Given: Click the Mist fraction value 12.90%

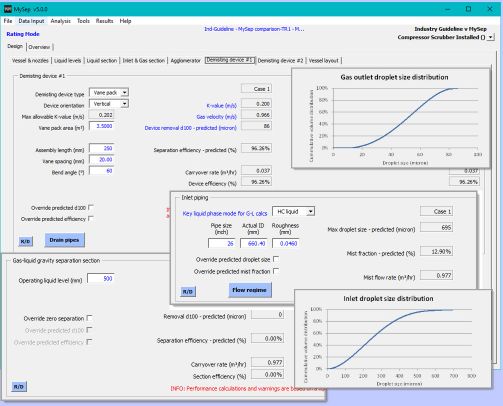Looking at the screenshot, I should pos(436,251).
